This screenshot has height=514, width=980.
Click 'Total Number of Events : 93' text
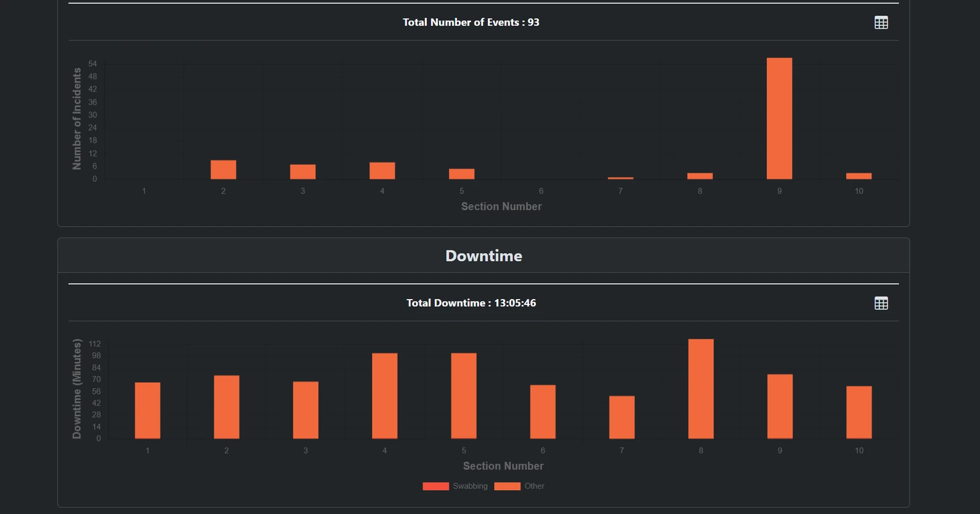pos(471,22)
